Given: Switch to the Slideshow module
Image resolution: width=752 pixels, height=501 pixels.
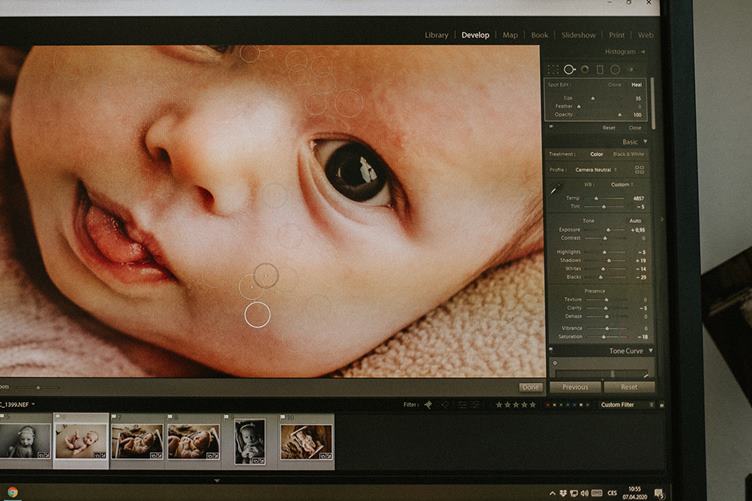Looking at the screenshot, I should 578,35.
